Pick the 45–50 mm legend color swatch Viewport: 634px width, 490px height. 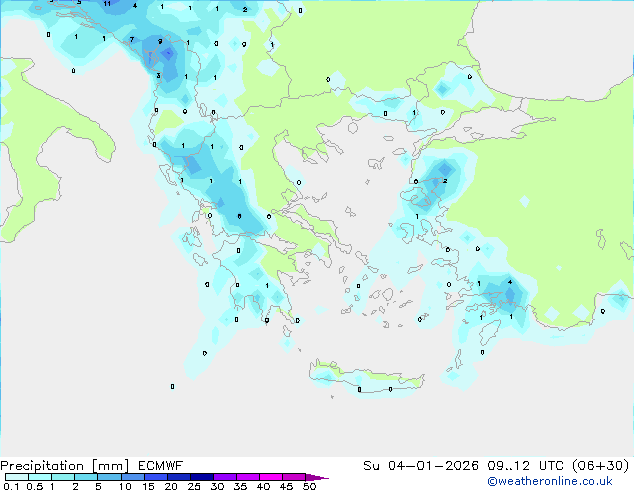[294, 477]
